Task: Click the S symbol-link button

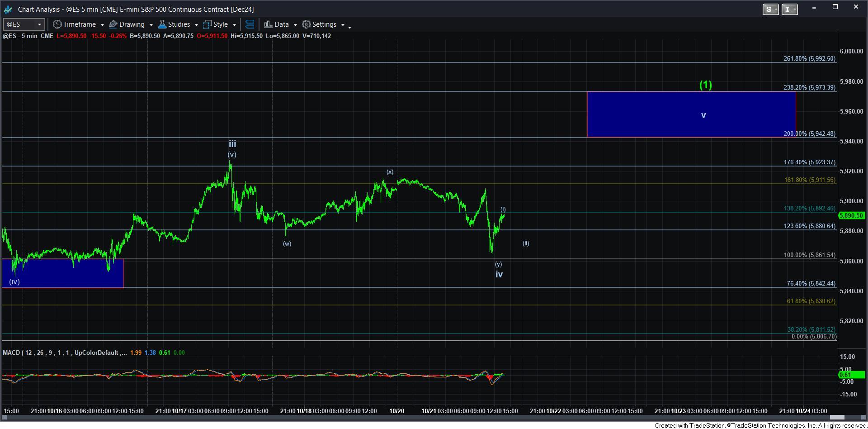Action: tap(770, 9)
